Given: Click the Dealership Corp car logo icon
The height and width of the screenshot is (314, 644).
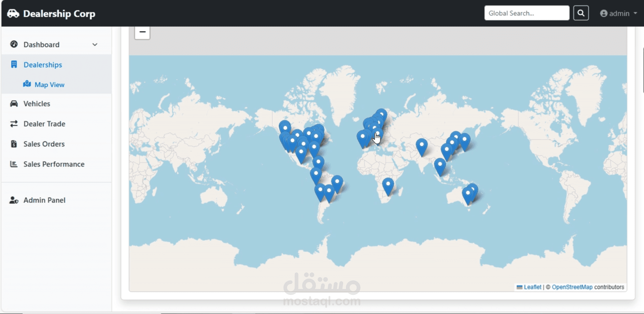Looking at the screenshot, I should coord(13,14).
